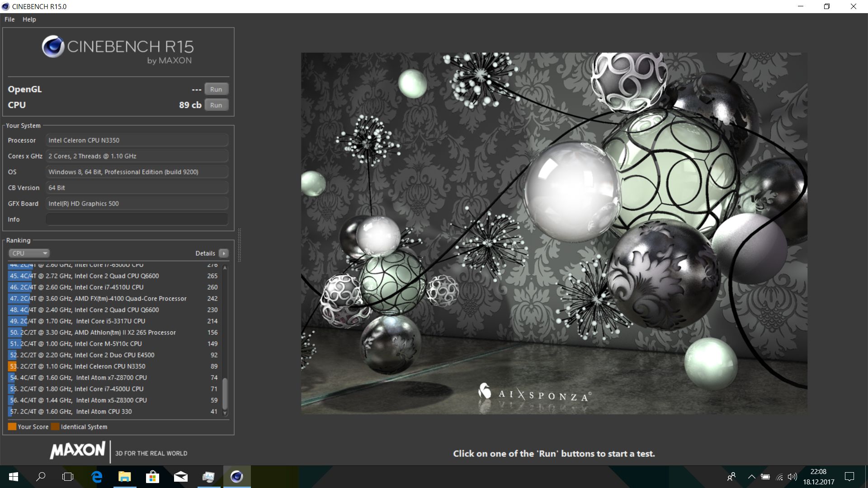Open Windows Start menu

(x=13, y=477)
